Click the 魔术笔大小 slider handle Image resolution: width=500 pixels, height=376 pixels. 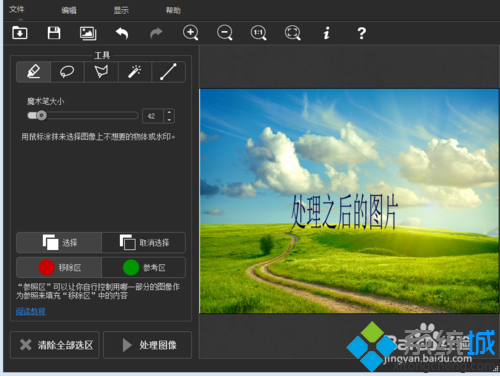(41, 116)
